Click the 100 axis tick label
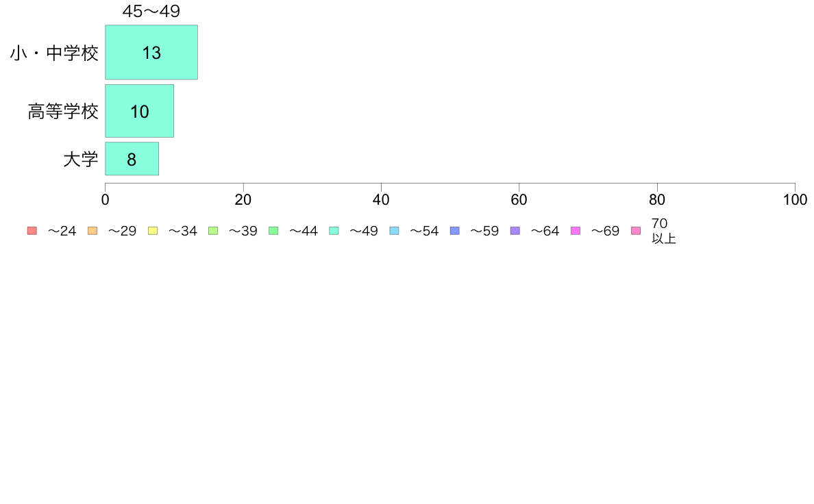Screen dimensions: 814x504 tap(795, 200)
